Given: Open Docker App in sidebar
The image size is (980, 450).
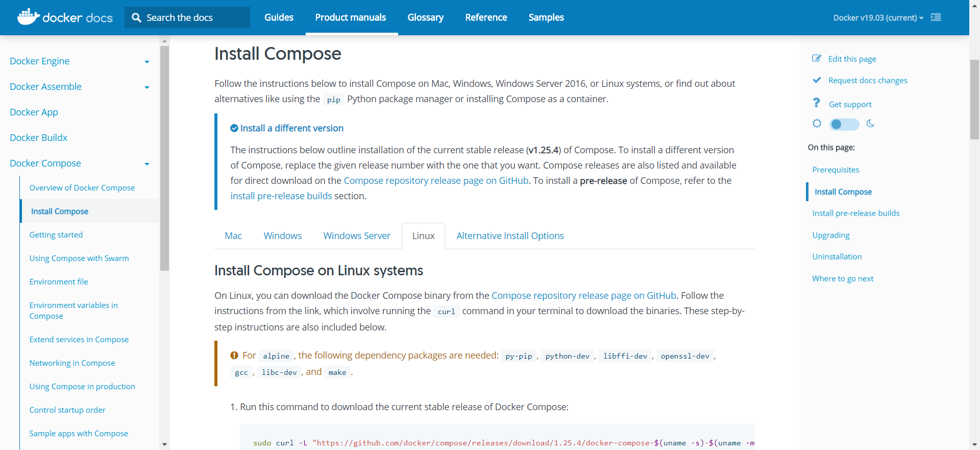Looking at the screenshot, I should (x=34, y=112).
